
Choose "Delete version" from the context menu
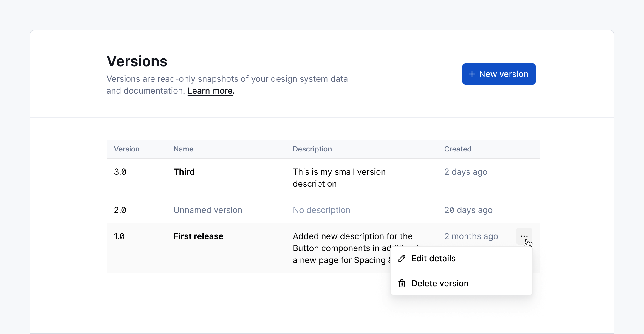(440, 283)
